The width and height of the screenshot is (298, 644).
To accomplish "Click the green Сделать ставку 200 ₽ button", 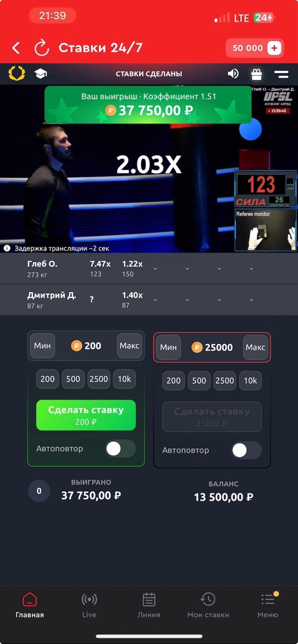I will (x=86, y=415).
